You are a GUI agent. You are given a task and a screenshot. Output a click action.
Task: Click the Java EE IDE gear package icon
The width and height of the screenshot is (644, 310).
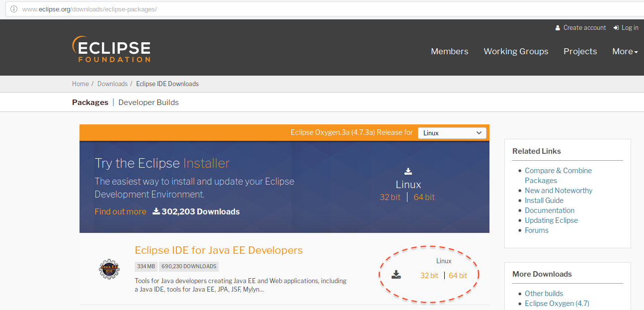(109, 269)
